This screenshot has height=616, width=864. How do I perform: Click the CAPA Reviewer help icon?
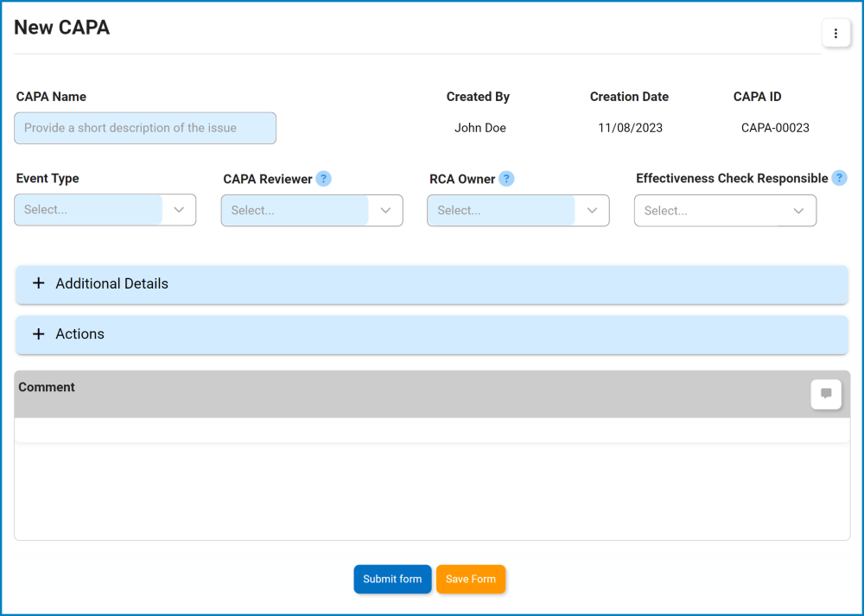(x=323, y=179)
